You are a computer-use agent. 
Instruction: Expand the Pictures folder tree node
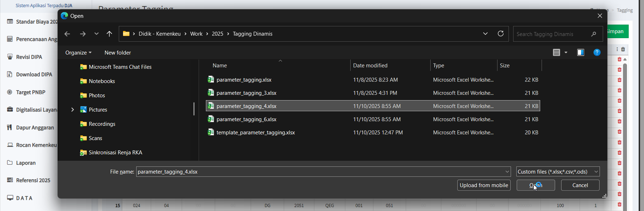tap(73, 110)
